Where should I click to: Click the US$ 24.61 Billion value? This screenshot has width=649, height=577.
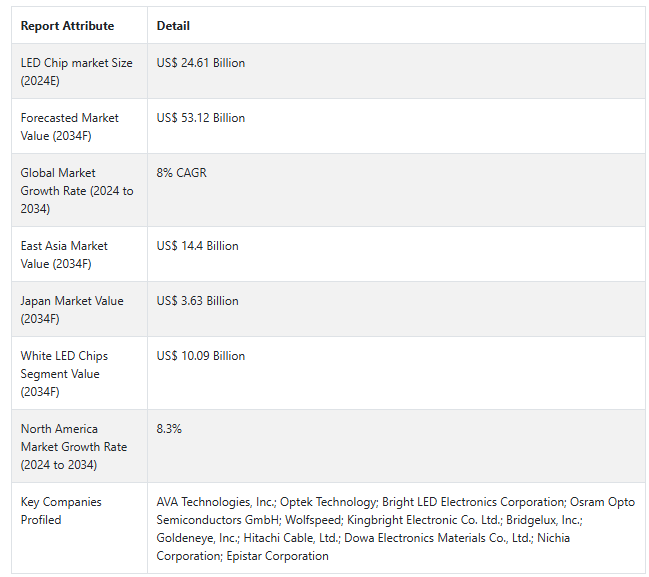(x=201, y=63)
